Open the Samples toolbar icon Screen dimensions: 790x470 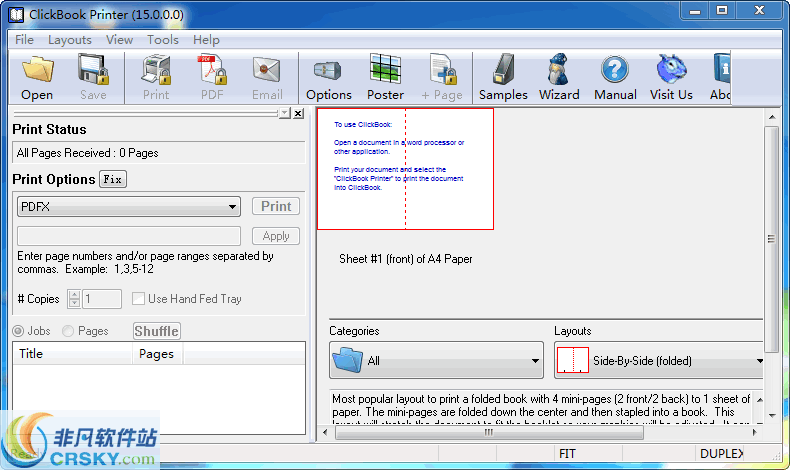point(503,69)
